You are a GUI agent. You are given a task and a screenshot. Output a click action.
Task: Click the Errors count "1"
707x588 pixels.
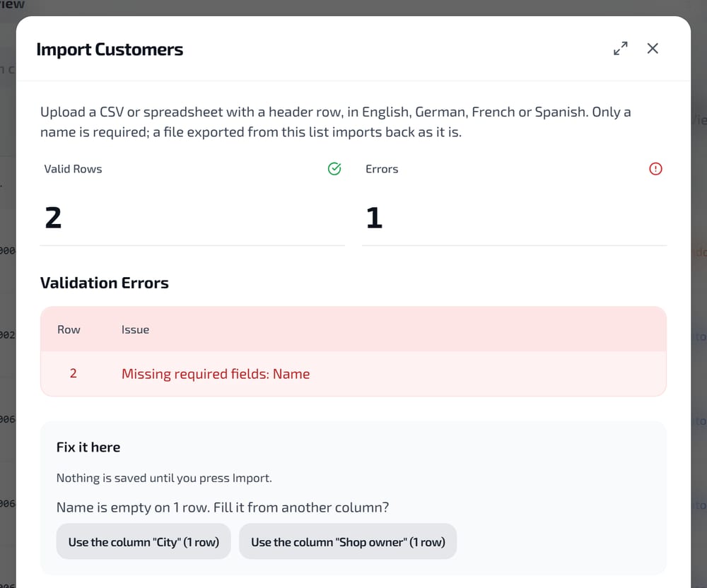pos(374,218)
